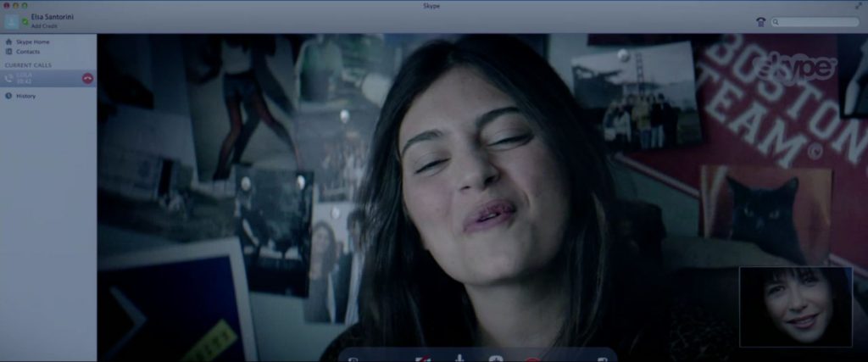Open the Contacts list in sidebar
Image resolution: width=868 pixels, height=362 pixels.
(28, 52)
